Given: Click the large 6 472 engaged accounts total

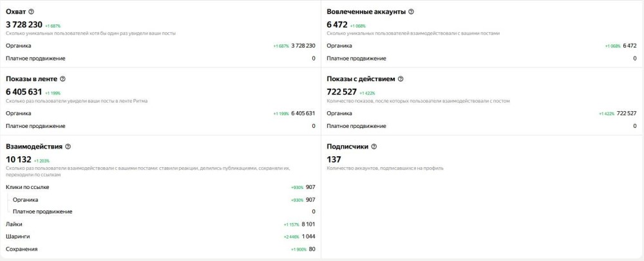Looking at the screenshot, I should pos(337,24).
